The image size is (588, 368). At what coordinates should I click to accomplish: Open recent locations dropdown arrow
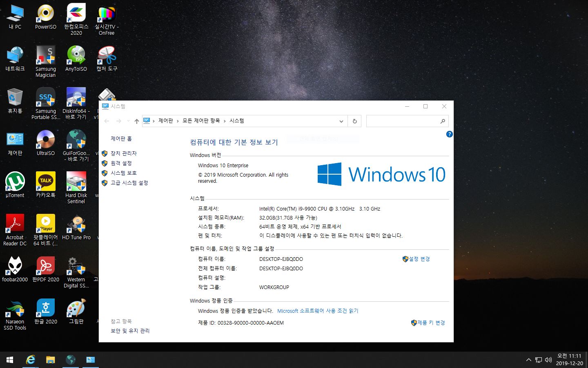tap(128, 121)
